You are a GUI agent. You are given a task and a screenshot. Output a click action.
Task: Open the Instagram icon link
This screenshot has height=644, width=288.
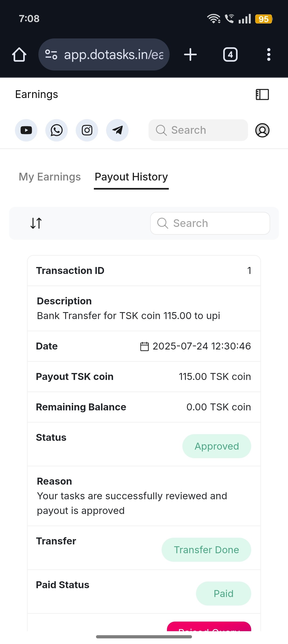point(87,130)
